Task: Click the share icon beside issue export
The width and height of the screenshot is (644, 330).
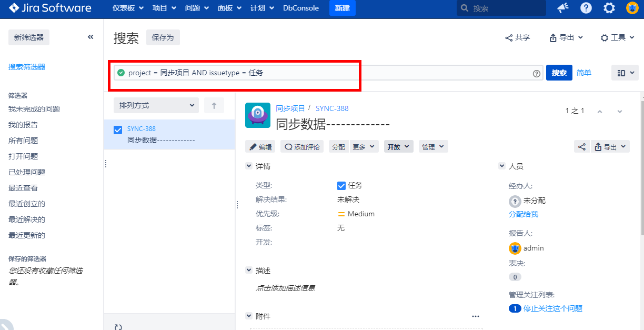Action: (x=582, y=147)
